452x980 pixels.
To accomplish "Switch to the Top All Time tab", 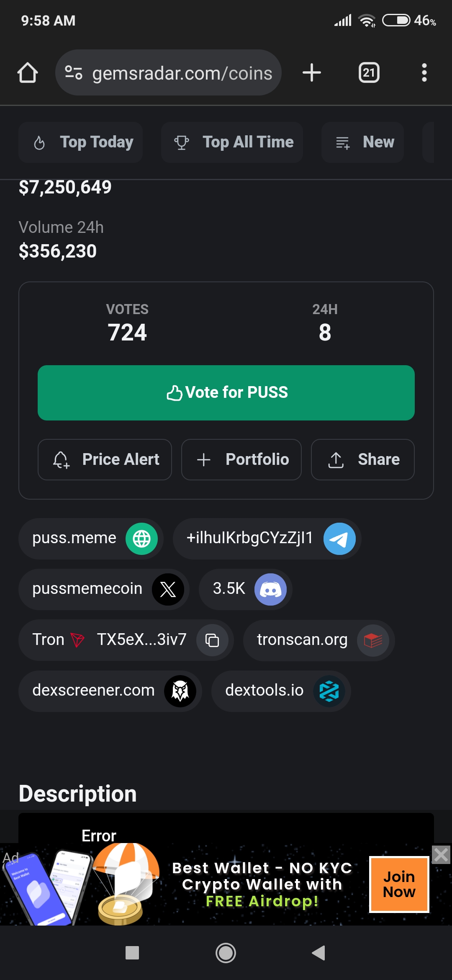I will tap(232, 142).
